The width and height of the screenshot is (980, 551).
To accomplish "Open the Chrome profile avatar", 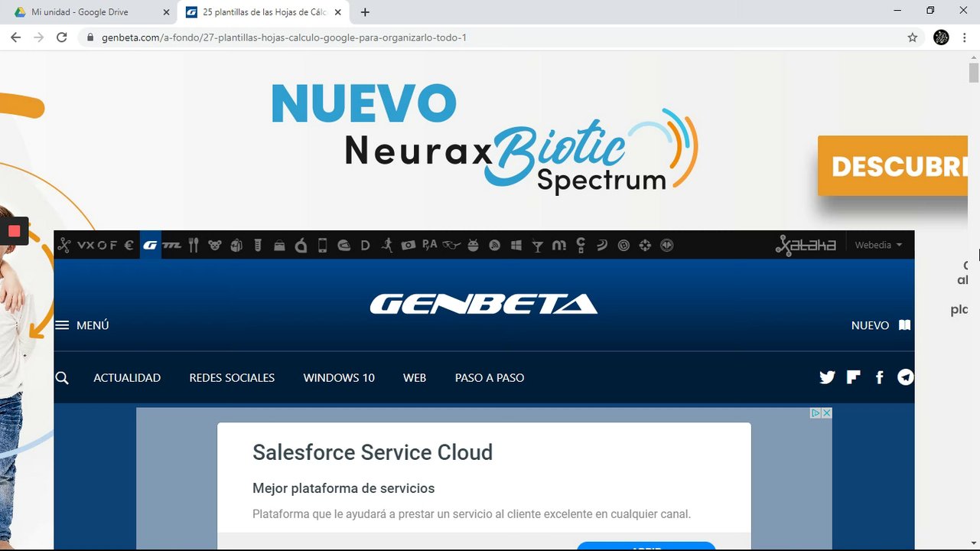I will [x=942, y=37].
